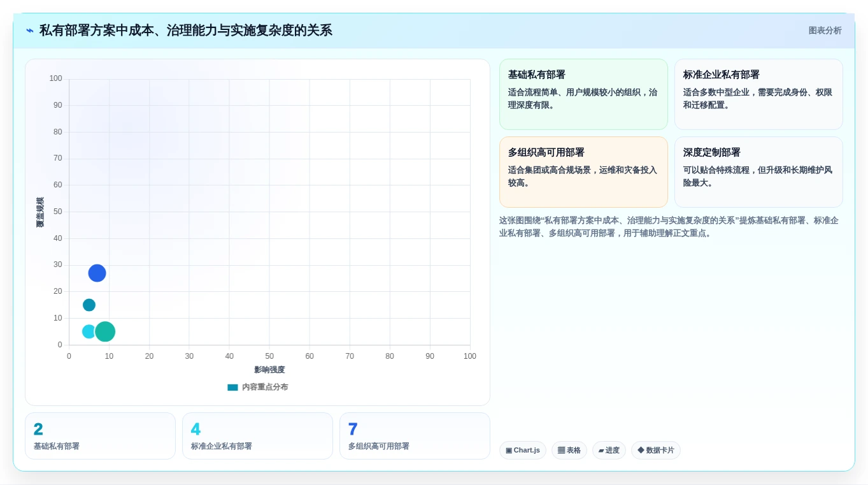The image size is (868, 485).
Task: Click the stat card showing 2
Action: click(x=100, y=436)
